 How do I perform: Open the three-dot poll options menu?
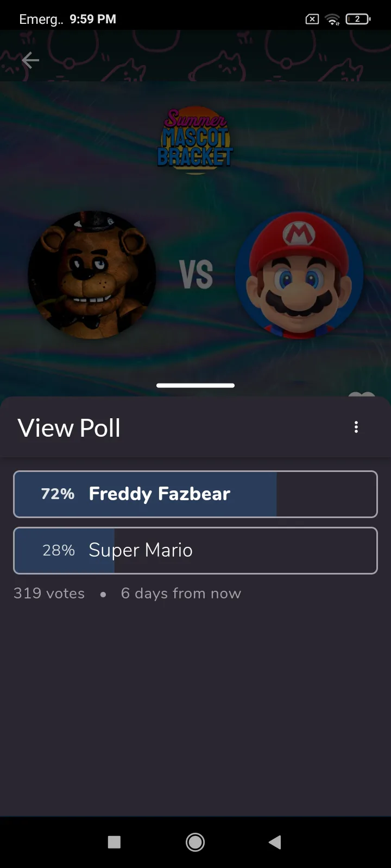pos(356,427)
